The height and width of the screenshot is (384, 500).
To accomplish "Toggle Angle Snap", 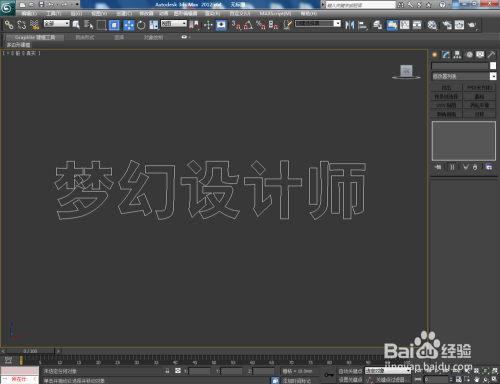I will (x=248, y=25).
